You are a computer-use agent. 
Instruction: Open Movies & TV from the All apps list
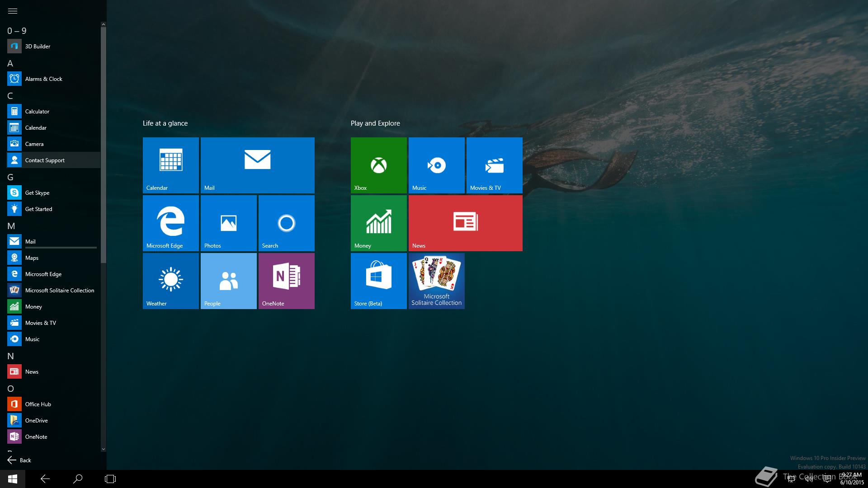(53, 323)
